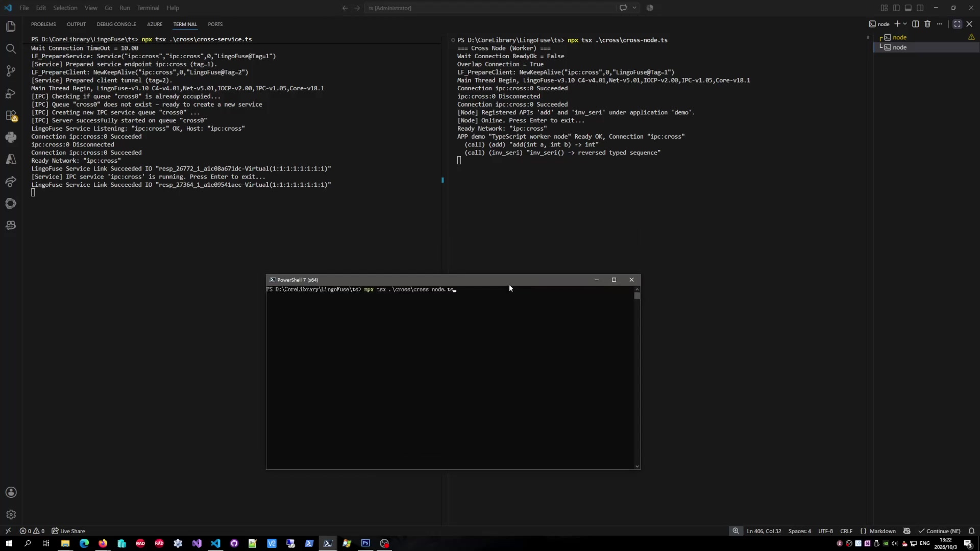Go to line via Ln 406, Col 32
This screenshot has height=551, width=980.
point(764,531)
